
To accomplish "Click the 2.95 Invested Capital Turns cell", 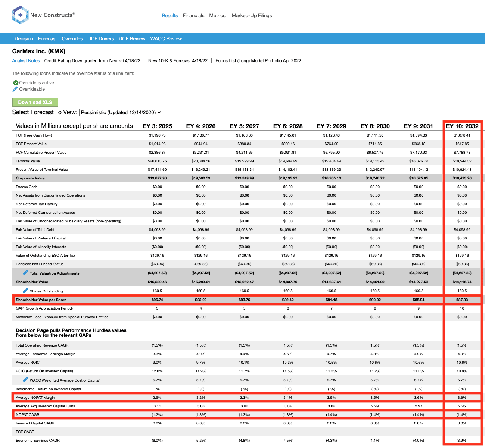I will point(462,406).
